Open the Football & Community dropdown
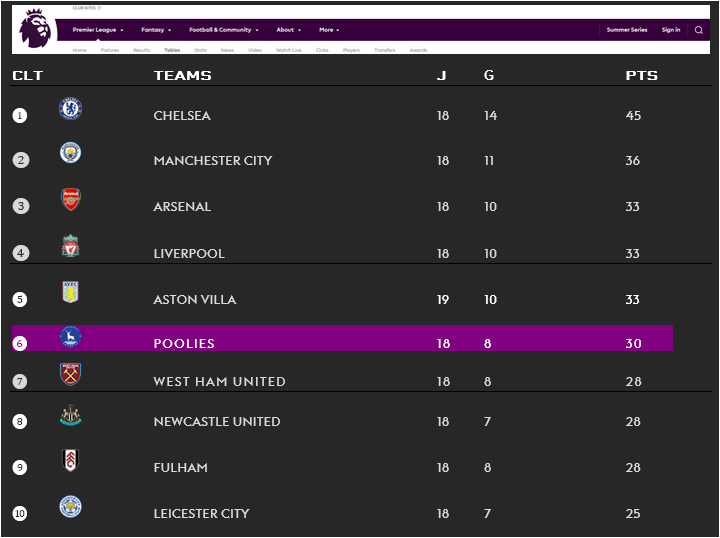 tap(224, 30)
